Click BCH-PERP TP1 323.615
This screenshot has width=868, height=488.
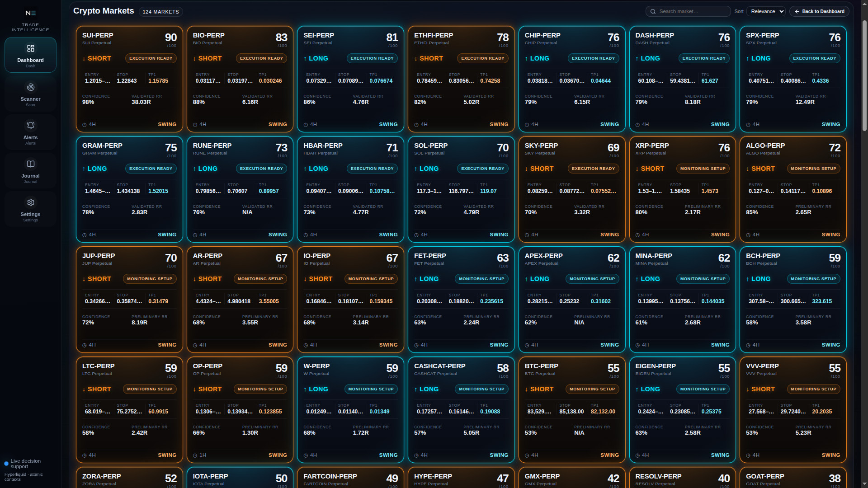click(x=822, y=301)
